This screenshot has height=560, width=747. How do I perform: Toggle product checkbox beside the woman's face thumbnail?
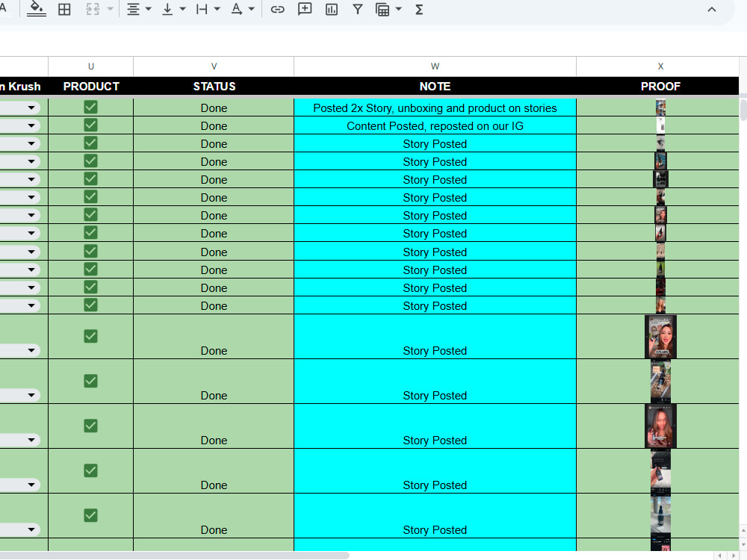click(90, 336)
